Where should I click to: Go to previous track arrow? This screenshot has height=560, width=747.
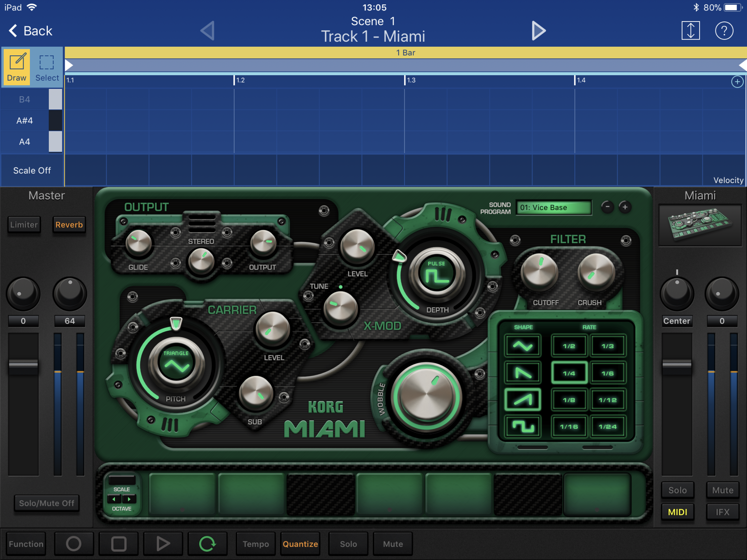point(207,31)
